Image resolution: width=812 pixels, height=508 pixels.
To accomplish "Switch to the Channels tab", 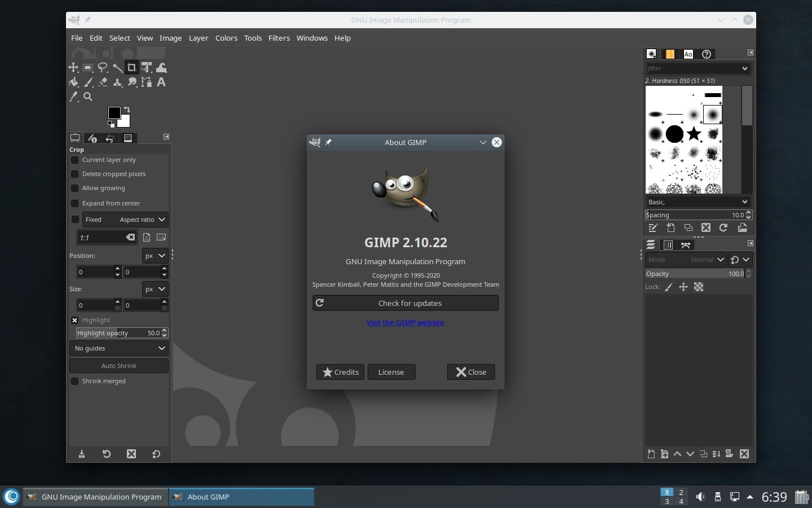I will pyautogui.click(x=668, y=244).
